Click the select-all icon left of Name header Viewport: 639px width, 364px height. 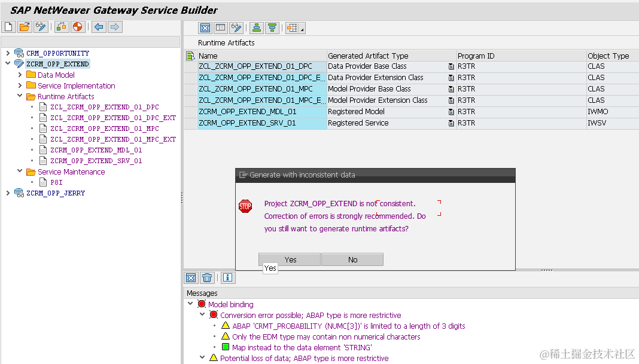tap(190, 56)
